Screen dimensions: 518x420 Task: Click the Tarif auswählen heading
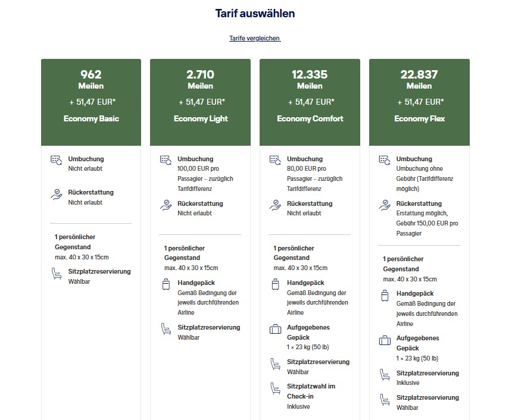pos(255,13)
